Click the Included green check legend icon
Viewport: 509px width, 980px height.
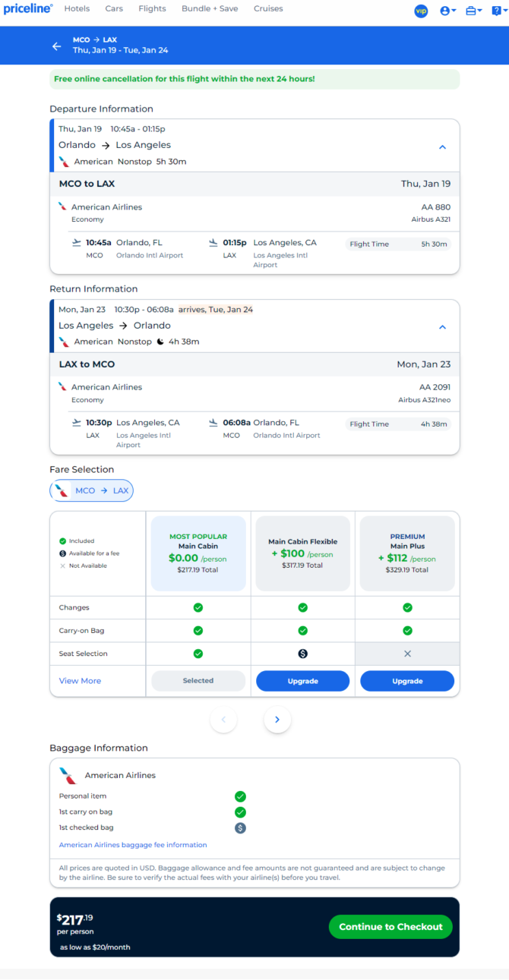[x=63, y=541]
